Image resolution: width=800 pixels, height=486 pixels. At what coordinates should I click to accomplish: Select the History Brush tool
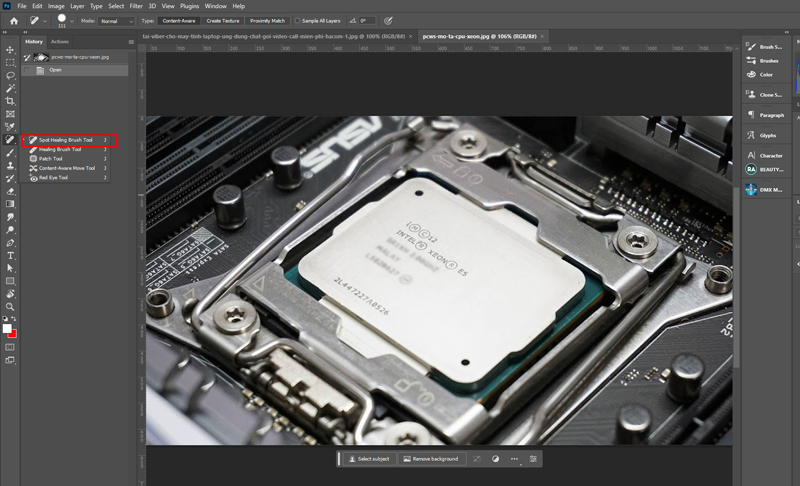[x=10, y=178]
